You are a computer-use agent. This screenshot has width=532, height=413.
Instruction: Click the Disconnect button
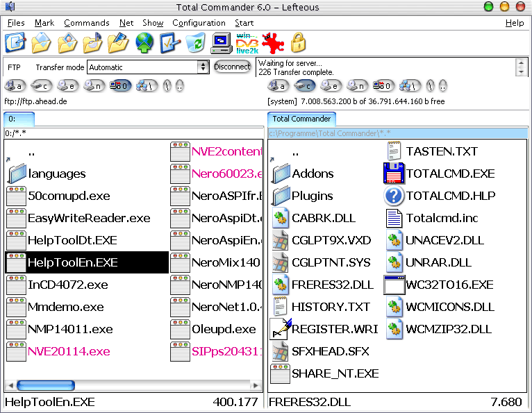(x=232, y=67)
